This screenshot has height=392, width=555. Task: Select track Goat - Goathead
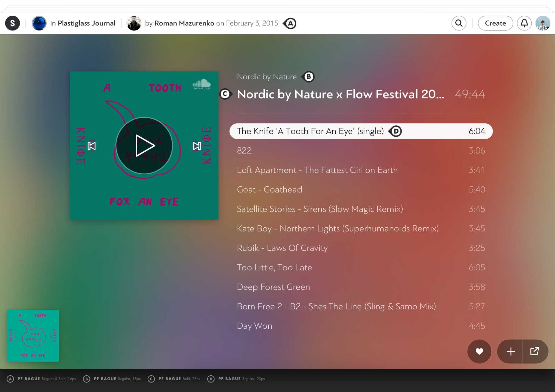coord(269,189)
